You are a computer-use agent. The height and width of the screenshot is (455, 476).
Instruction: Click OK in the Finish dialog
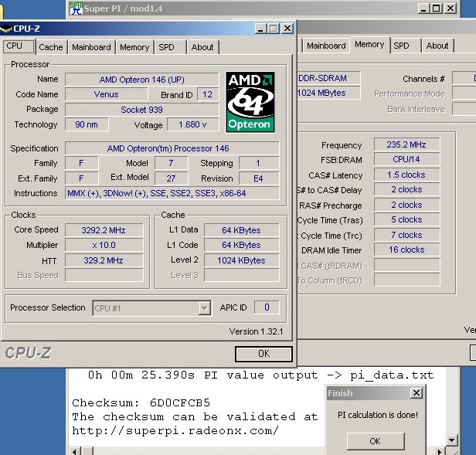[376, 441]
